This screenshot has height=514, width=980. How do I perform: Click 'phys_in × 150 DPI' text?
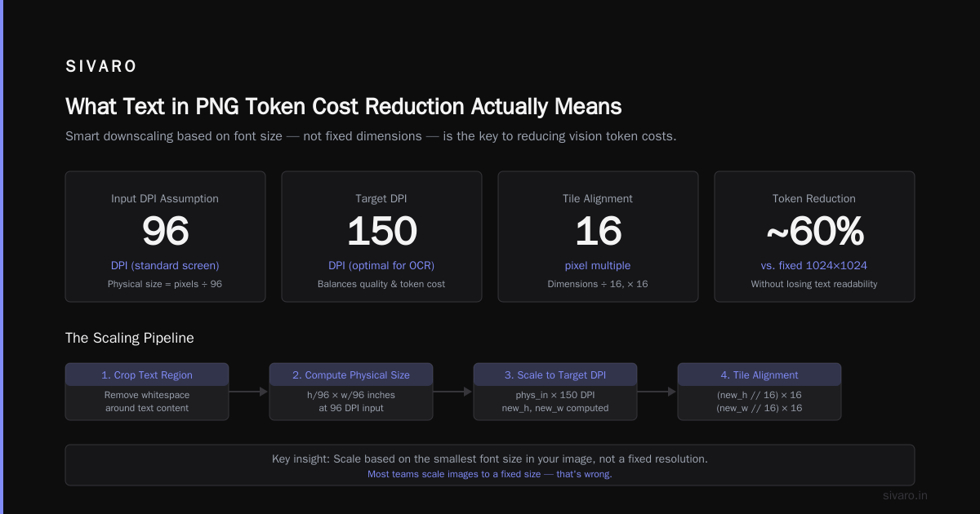pyautogui.click(x=555, y=395)
